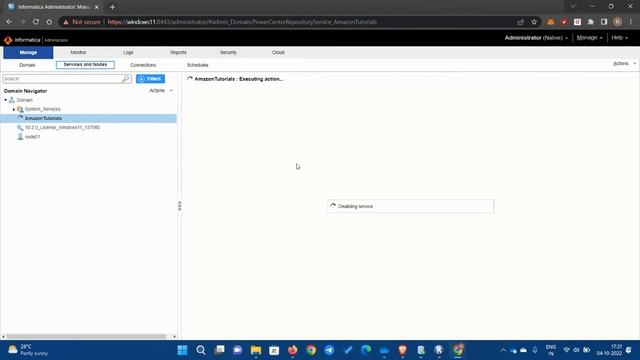
Task: Switch to the Connections sub-tab
Action: (x=143, y=65)
